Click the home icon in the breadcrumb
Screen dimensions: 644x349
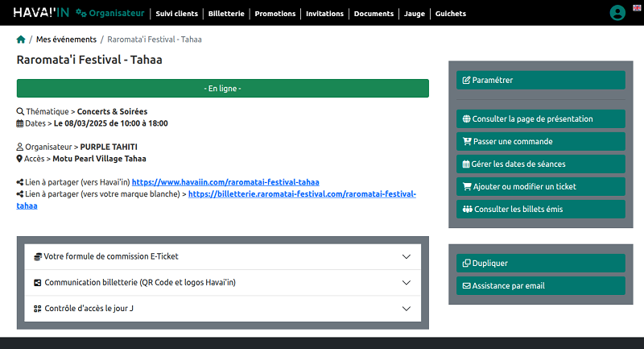pos(21,39)
